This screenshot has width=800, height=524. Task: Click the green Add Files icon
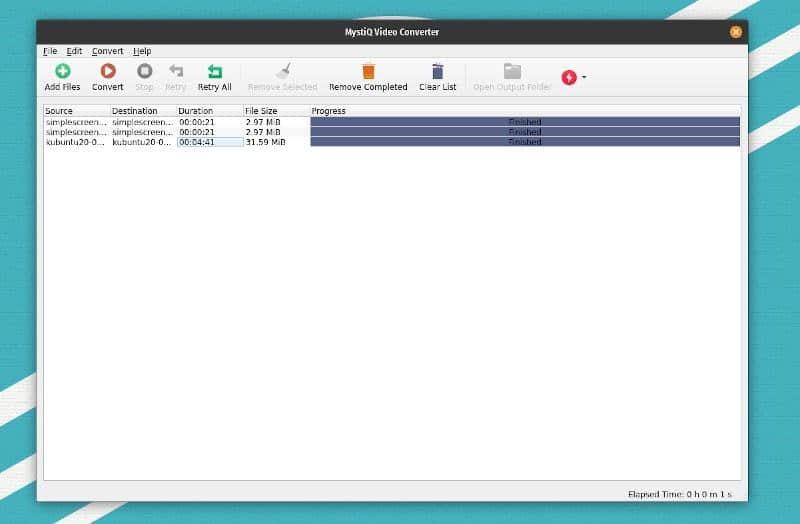(x=62, y=71)
